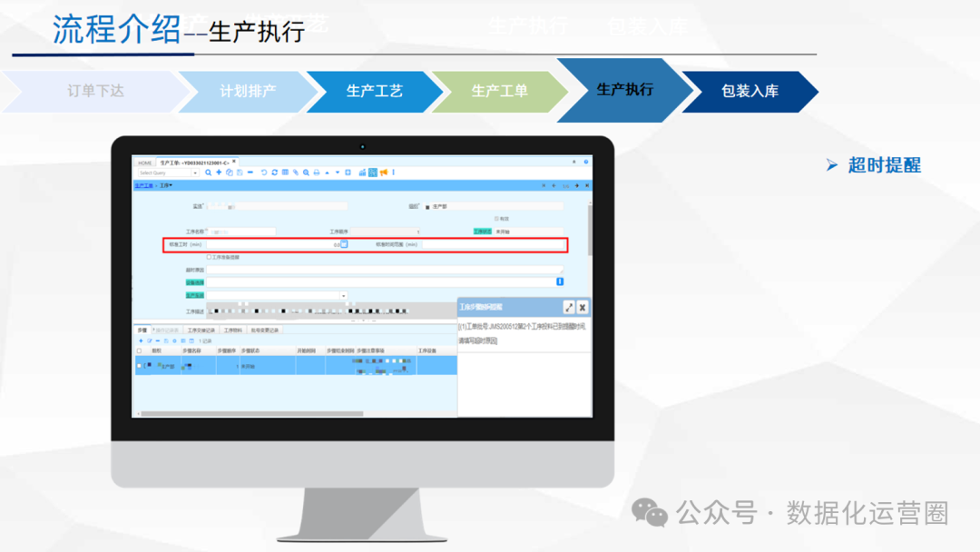This screenshot has width=980, height=552.
Task: Click the horizontal scrollbar under the grid
Action: [252, 413]
